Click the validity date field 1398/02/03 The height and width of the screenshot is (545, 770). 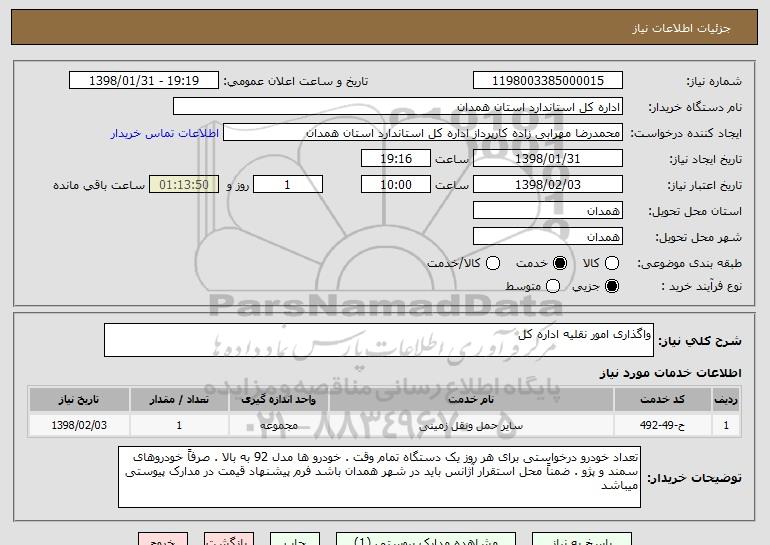click(548, 185)
